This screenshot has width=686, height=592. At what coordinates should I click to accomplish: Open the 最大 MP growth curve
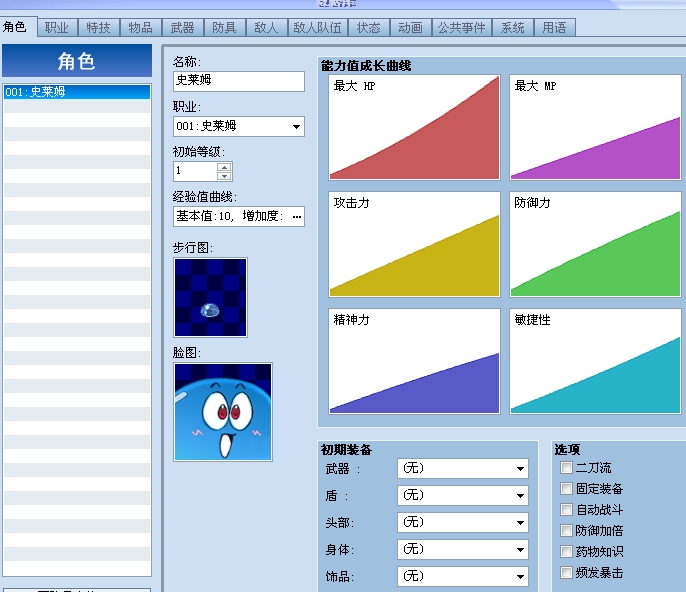point(595,127)
